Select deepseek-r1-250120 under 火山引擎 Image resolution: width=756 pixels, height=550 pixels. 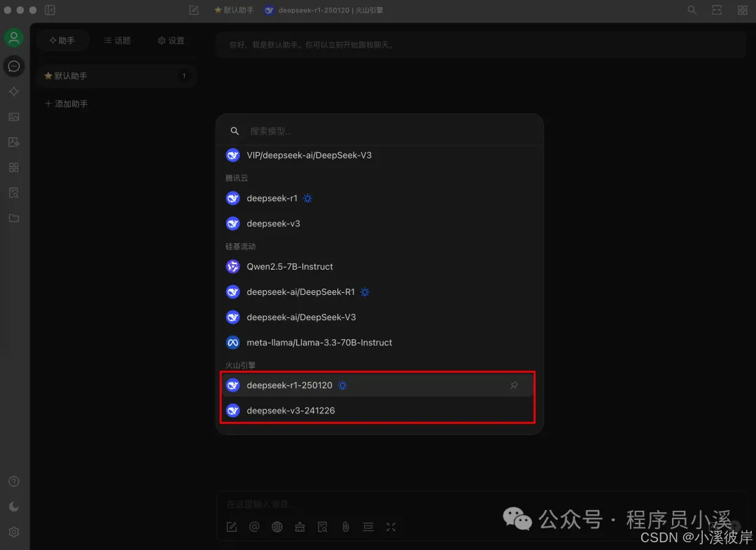tap(377, 385)
